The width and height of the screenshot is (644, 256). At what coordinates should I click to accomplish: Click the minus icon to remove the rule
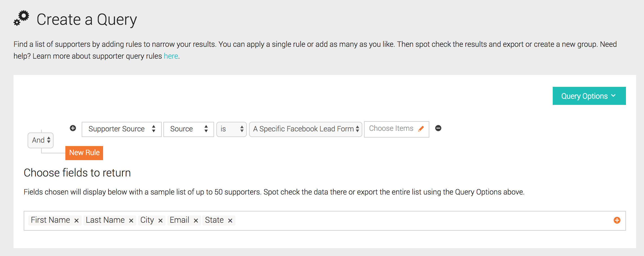pyautogui.click(x=439, y=128)
